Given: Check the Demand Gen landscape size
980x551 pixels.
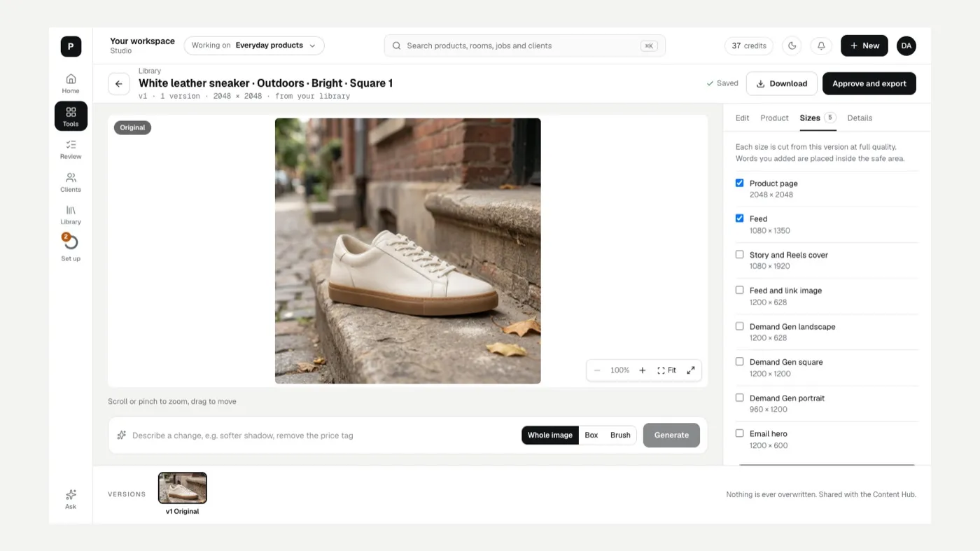Looking at the screenshot, I should (739, 326).
